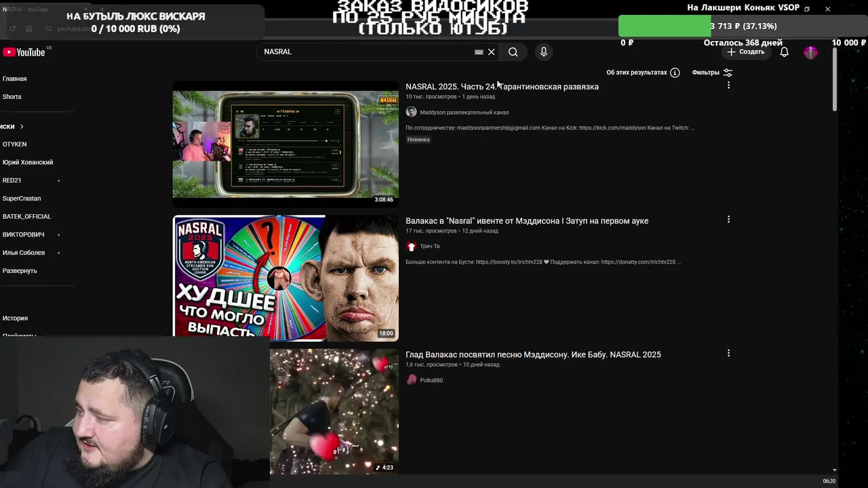Screen dimensions: 868x488
Task: Click '1,6 тыс. просмотров • 10 дней назад' text
Action: pos(452,365)
